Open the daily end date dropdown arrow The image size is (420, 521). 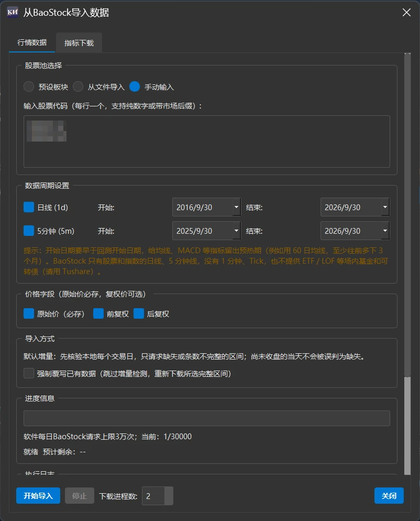tap(385, 207)
